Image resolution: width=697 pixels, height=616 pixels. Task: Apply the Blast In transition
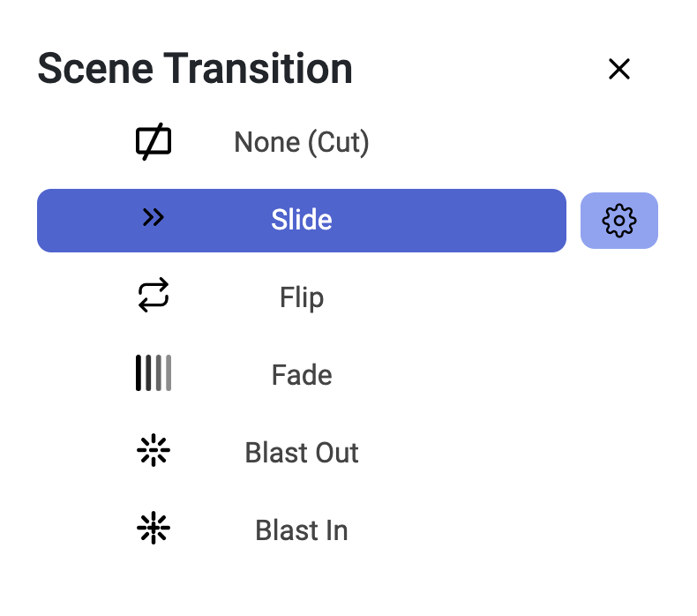302,530
